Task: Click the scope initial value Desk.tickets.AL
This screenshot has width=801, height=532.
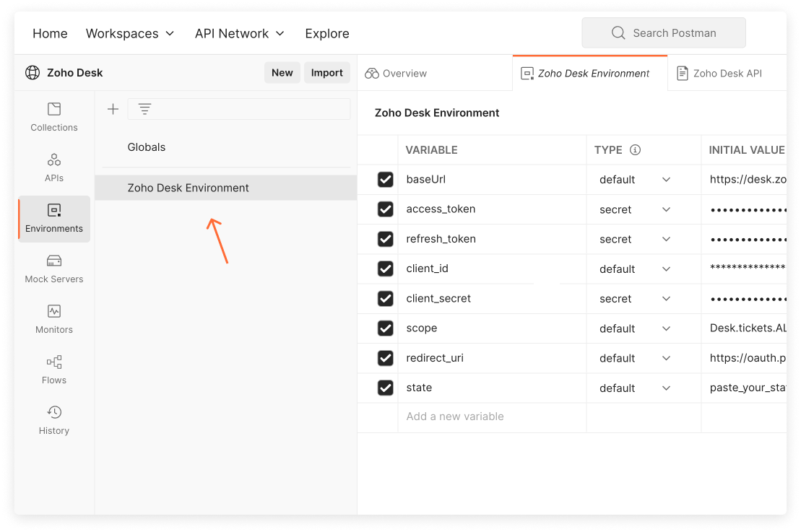Action: 748,328
